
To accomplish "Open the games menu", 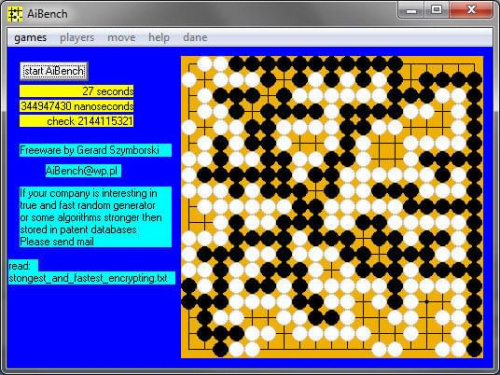I will point(30,37).
